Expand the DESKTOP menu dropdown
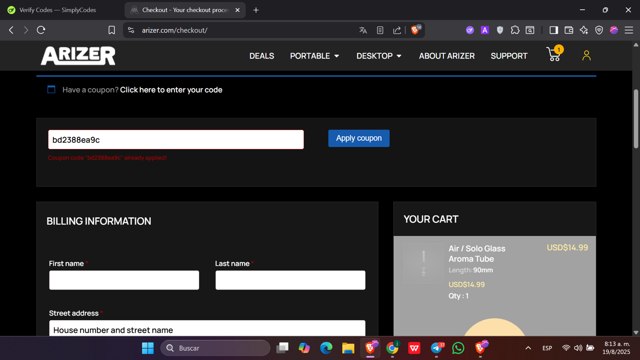Screen dimensions: 640x360 379,56
